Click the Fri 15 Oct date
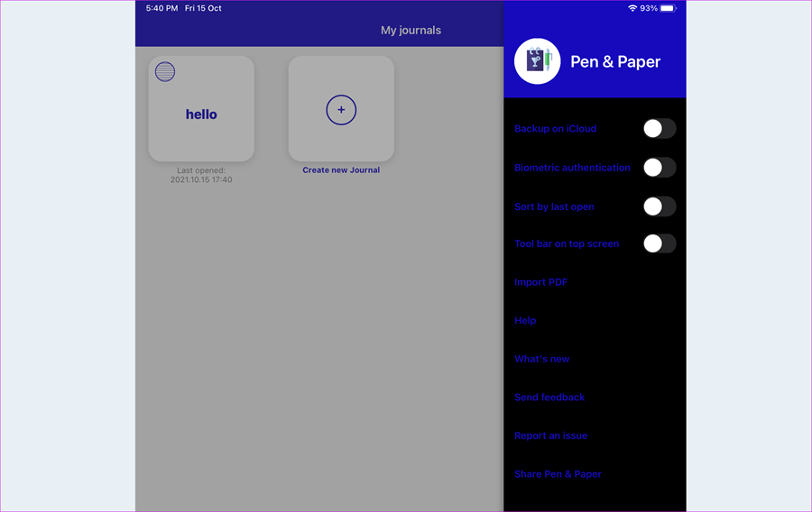The width and height of the screenshot is (812, 512). click(x=203, y=8)
